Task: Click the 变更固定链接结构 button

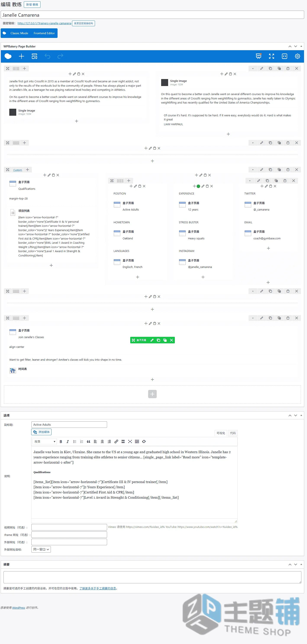Action: (x=83, y=23)
